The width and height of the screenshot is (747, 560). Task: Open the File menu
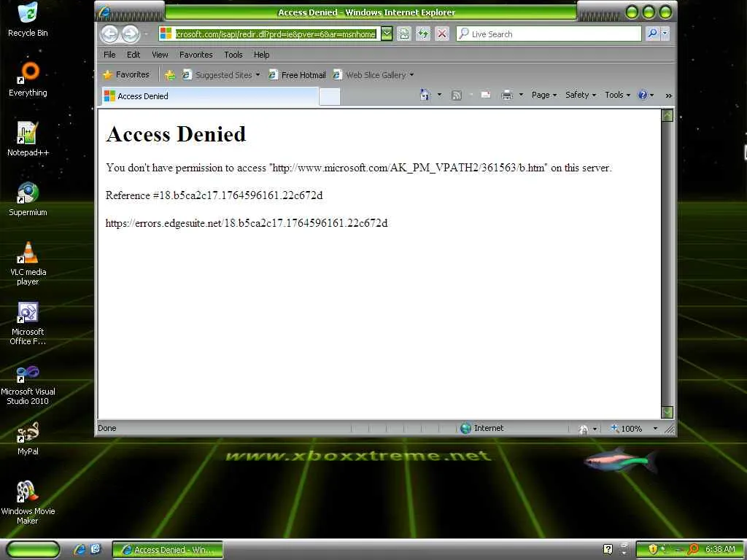click(109, 55)
